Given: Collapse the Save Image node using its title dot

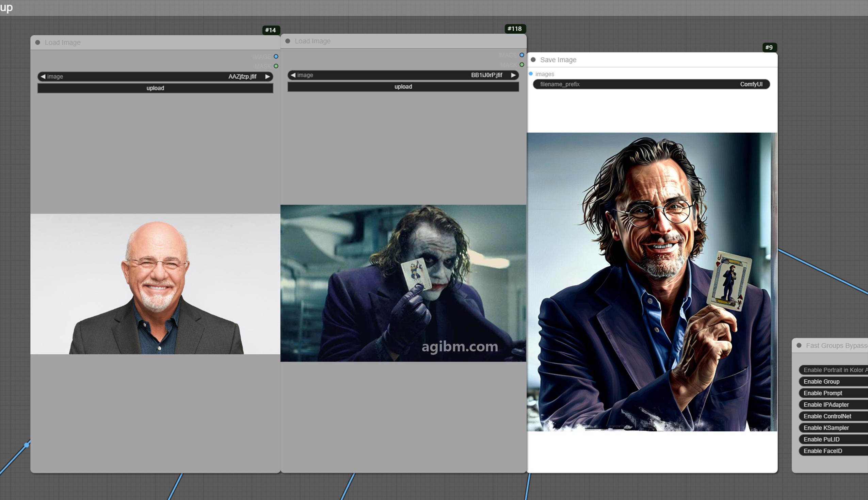Looking at the screenshot, I should (x=533, y=60).
